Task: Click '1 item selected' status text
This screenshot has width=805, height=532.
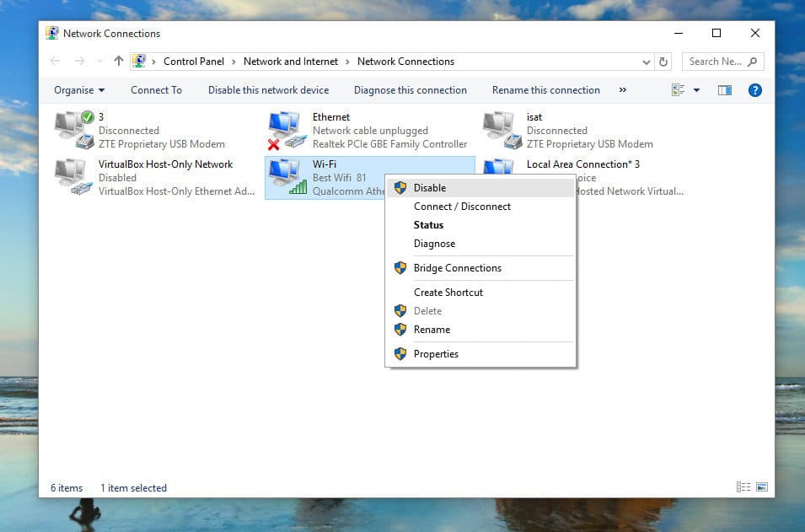Action: [133, 488]
